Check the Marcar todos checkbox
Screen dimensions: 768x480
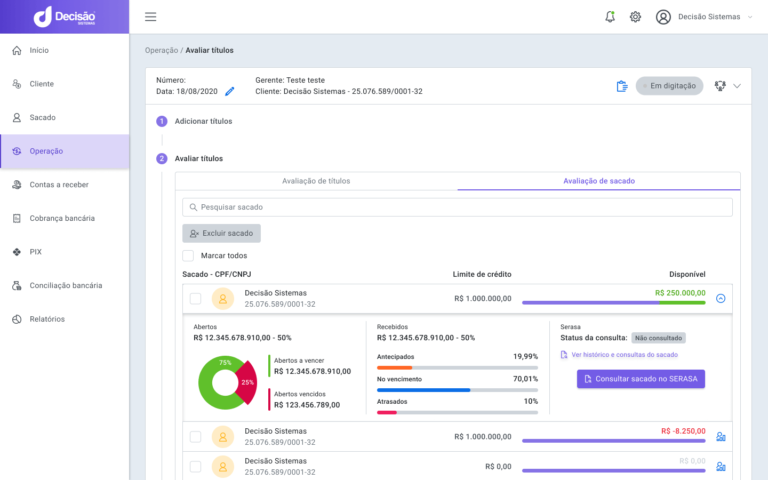pyautogui.click(x=188, y=255)
